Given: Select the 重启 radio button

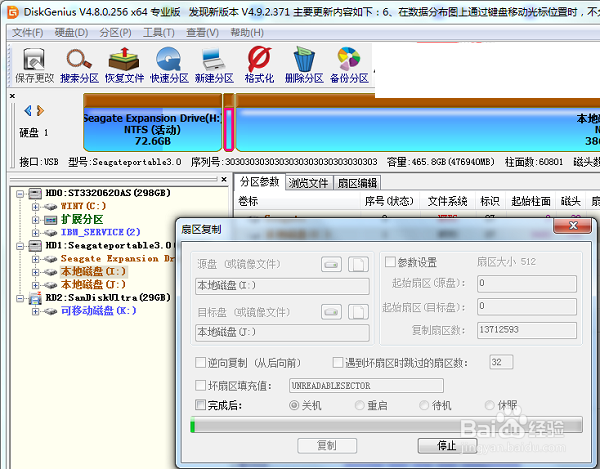Looking at the screenshot, I should (x=359, y=405).
